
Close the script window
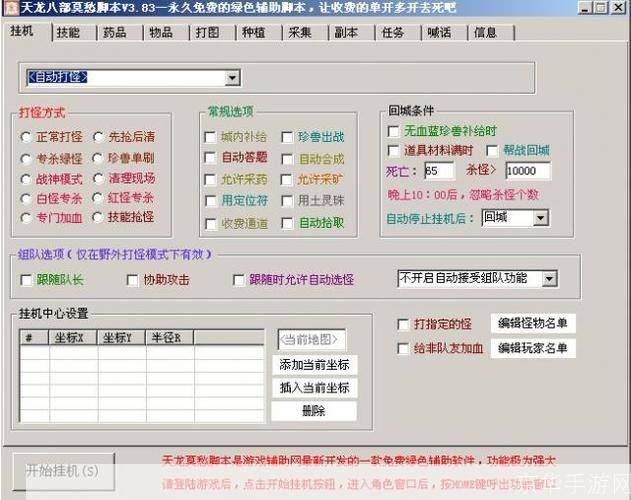[x=619, y=8]
